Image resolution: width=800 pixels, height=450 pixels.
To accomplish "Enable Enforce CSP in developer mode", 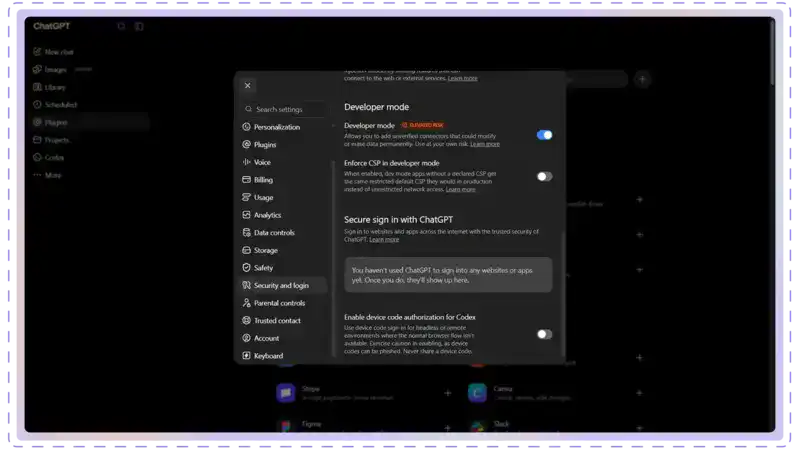I will click(x=544, y=177).
